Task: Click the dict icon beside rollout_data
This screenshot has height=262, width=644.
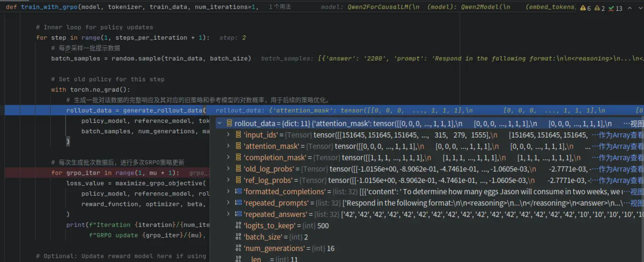Action: (x=230, y=123)
